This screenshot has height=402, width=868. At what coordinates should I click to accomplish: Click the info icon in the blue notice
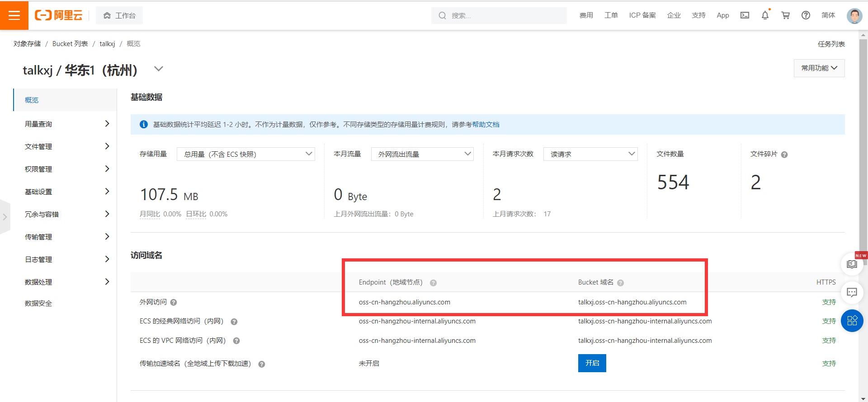click(x=144, y=125)
